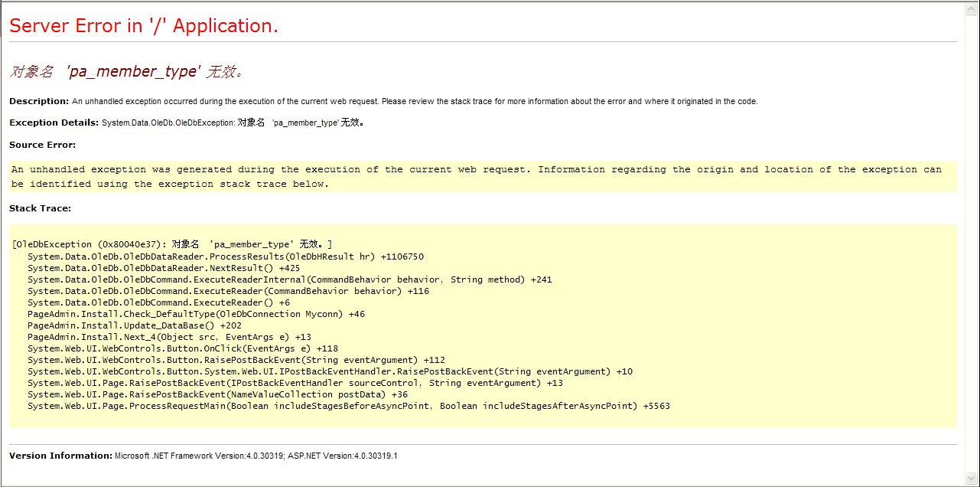
Task: Click the OleDbDataReader.ProcessResults stack trace line
Action: (225, 257)
